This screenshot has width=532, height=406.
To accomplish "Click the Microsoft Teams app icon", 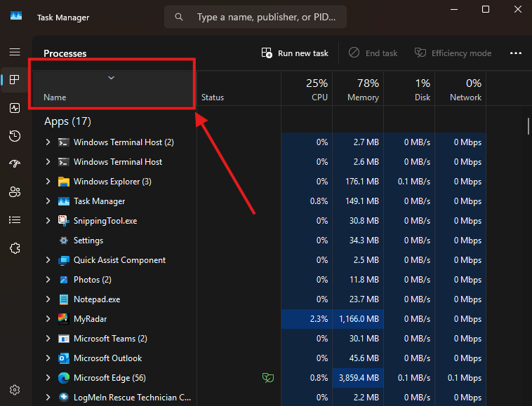I will tap(63, 339).
